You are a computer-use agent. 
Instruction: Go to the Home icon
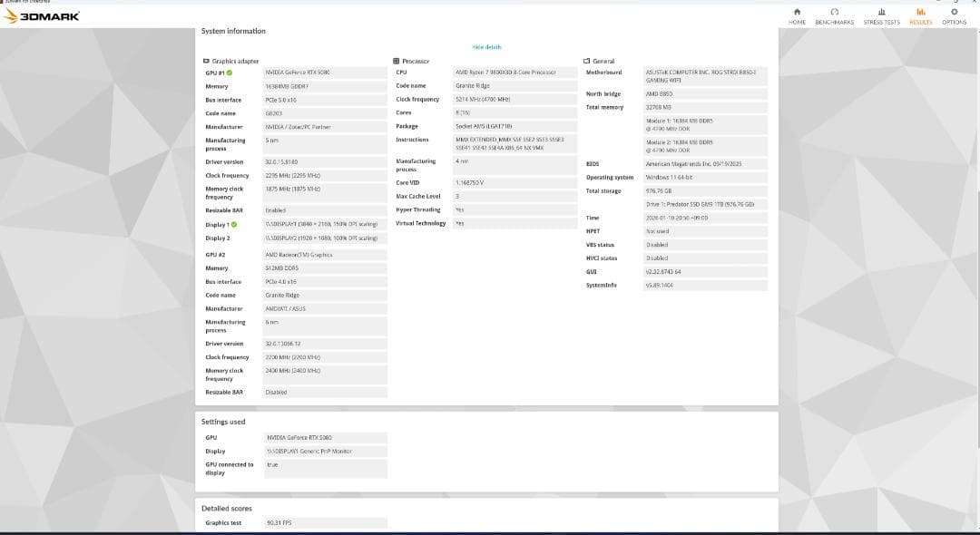797,12
